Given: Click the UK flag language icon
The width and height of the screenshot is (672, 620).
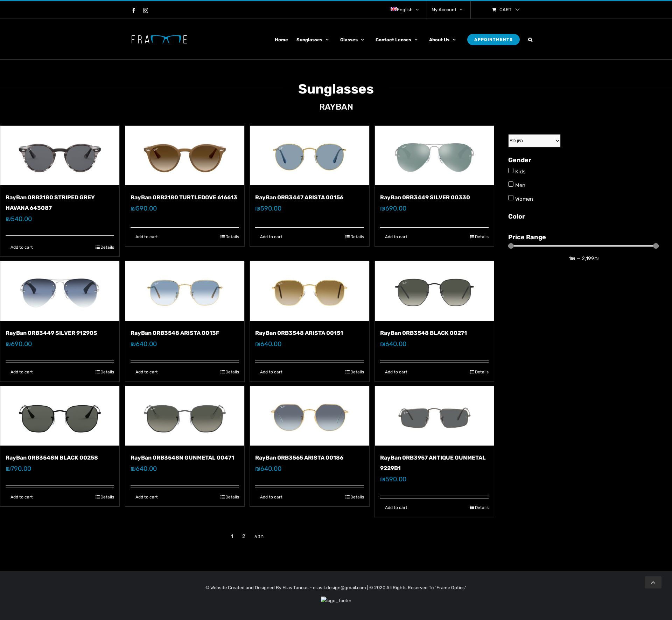Looking at the screenshot, I should [x=394, y=9].
